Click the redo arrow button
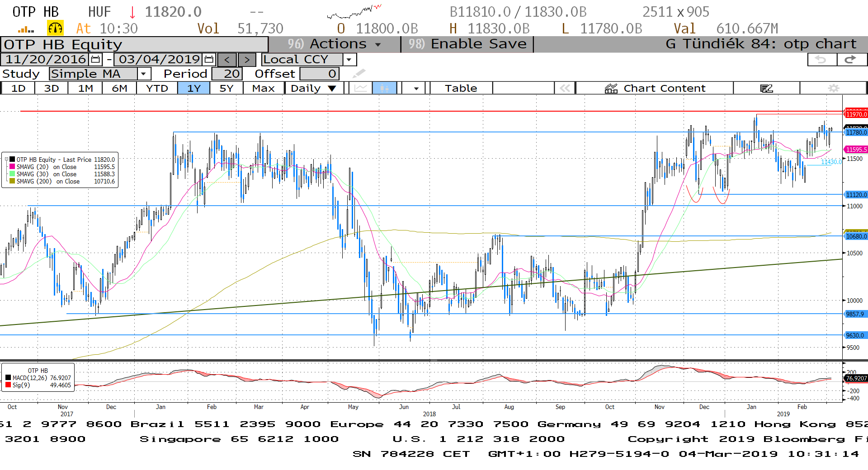 coord(851,60)
